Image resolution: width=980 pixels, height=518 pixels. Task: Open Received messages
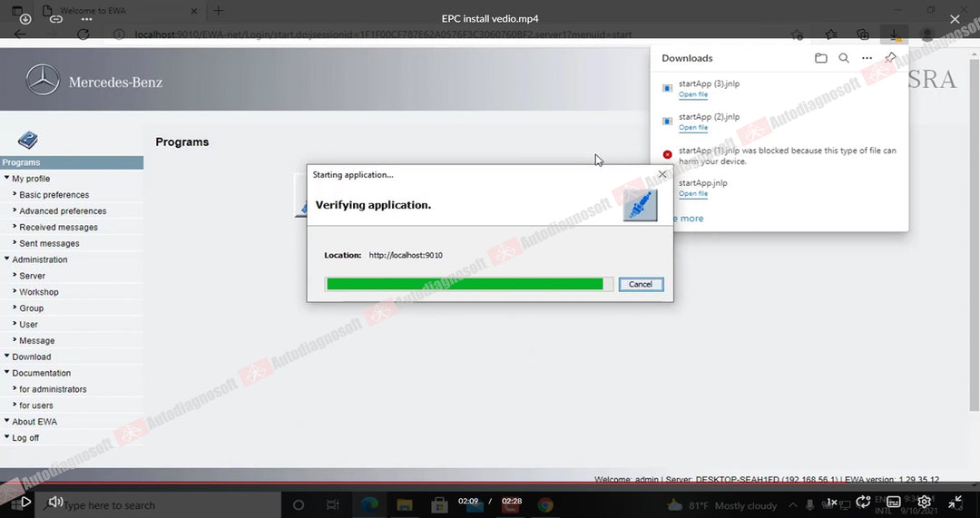[x=58, y=228]
